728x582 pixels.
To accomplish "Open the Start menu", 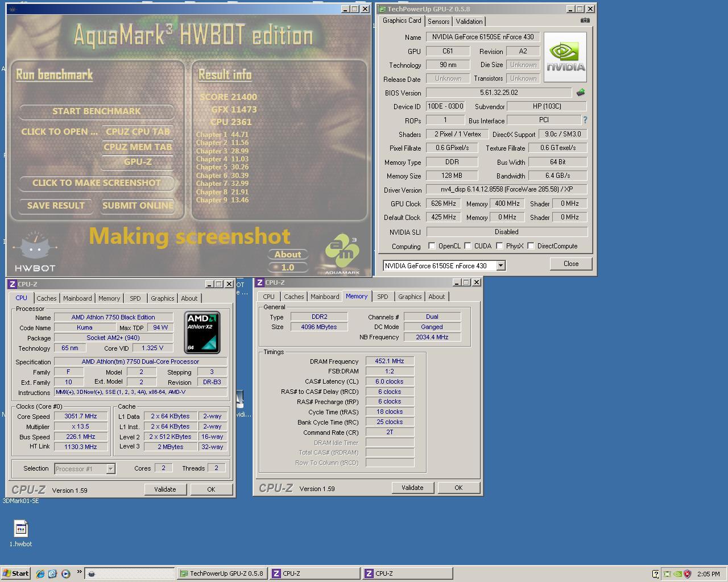I will 16,573.
